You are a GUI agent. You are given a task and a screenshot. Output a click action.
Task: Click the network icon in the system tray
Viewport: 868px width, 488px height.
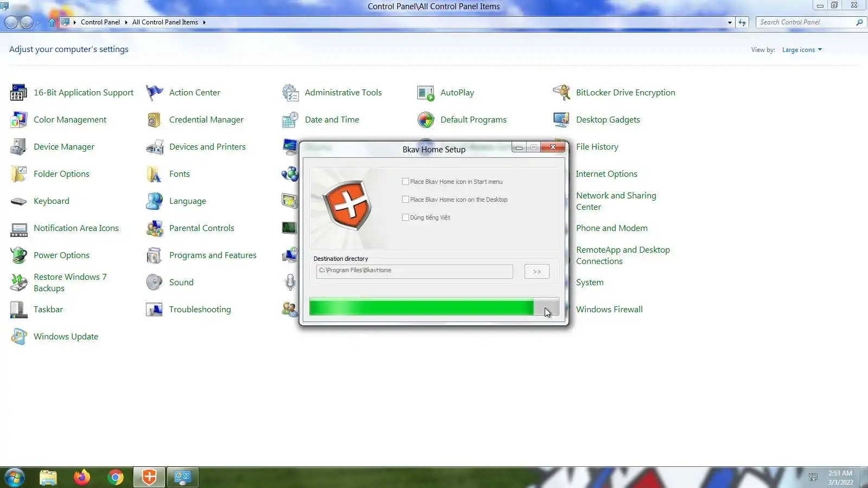pyautogui.click(x=813, y=477)
